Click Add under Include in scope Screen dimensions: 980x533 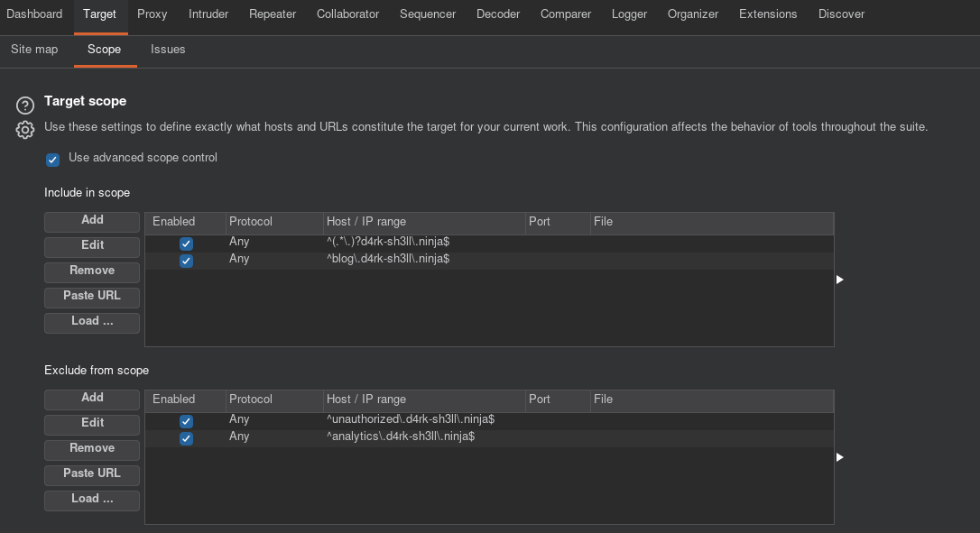coord(92,221)
